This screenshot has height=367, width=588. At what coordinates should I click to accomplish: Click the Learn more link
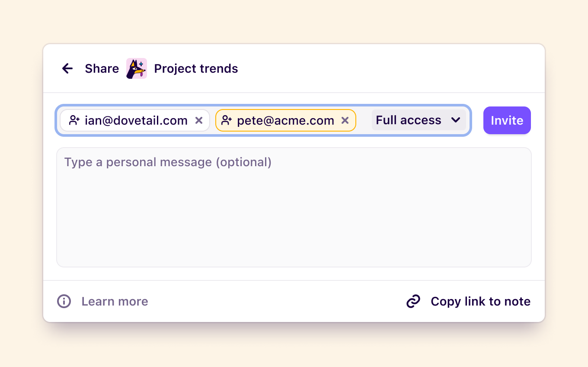click(115, 301)
